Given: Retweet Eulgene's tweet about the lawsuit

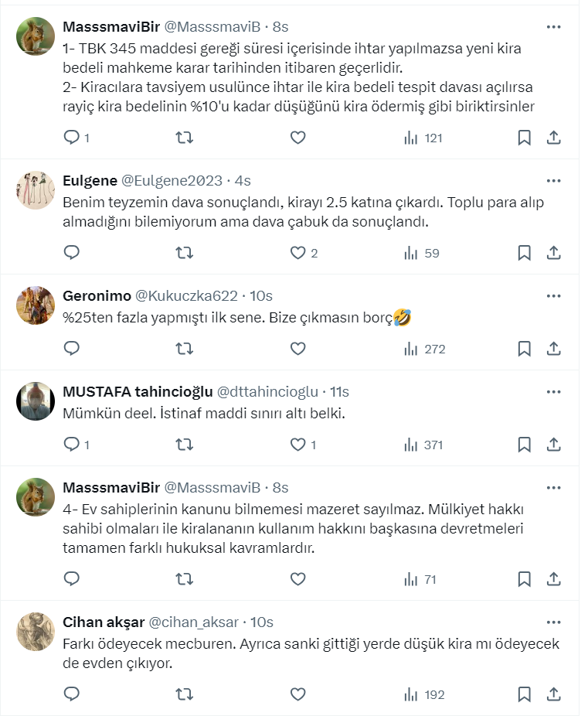Looking at the screenshot, I should pyautogui.click(x=185, y=253).
